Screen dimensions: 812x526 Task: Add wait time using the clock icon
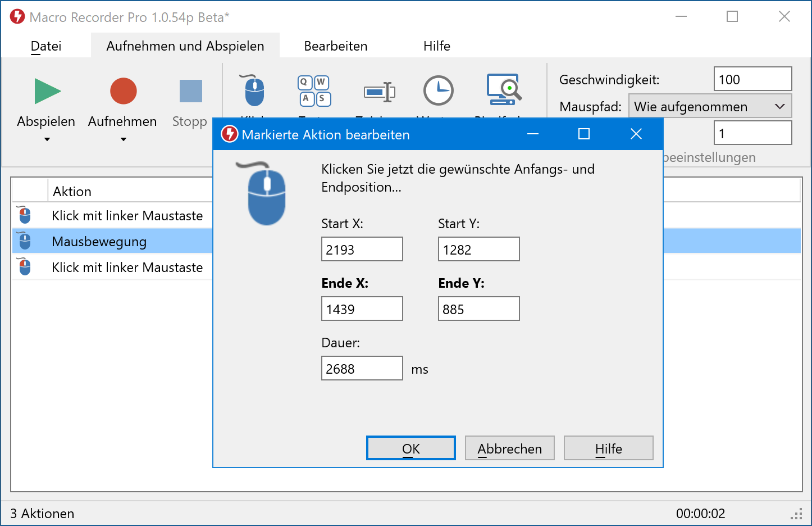[x=438, y=90]
